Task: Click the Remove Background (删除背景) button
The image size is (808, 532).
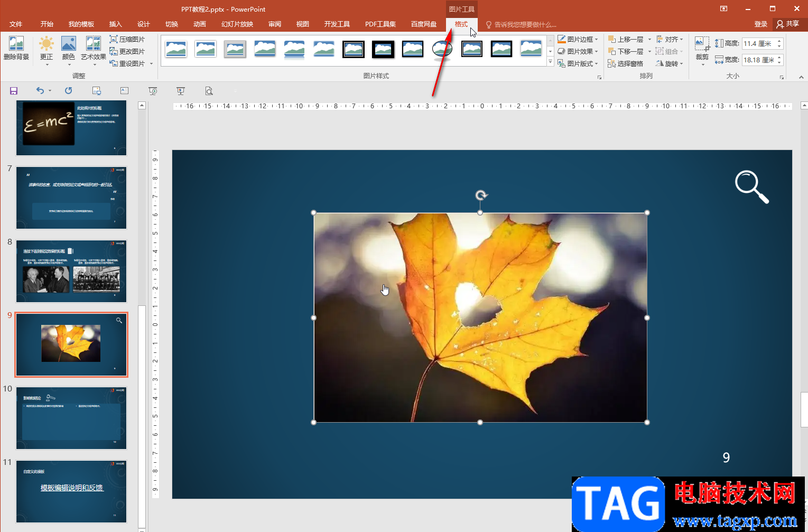Action: (16, 49)
